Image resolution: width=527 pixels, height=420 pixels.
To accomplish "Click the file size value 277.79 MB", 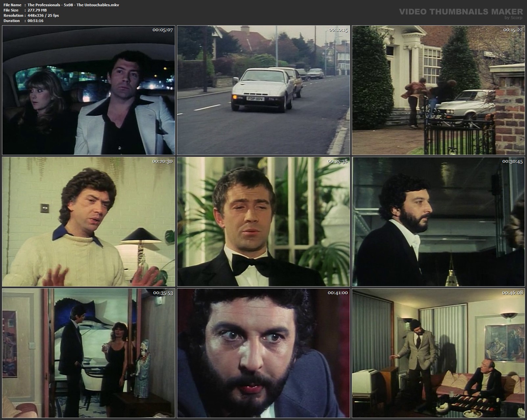I will point(37,10).
